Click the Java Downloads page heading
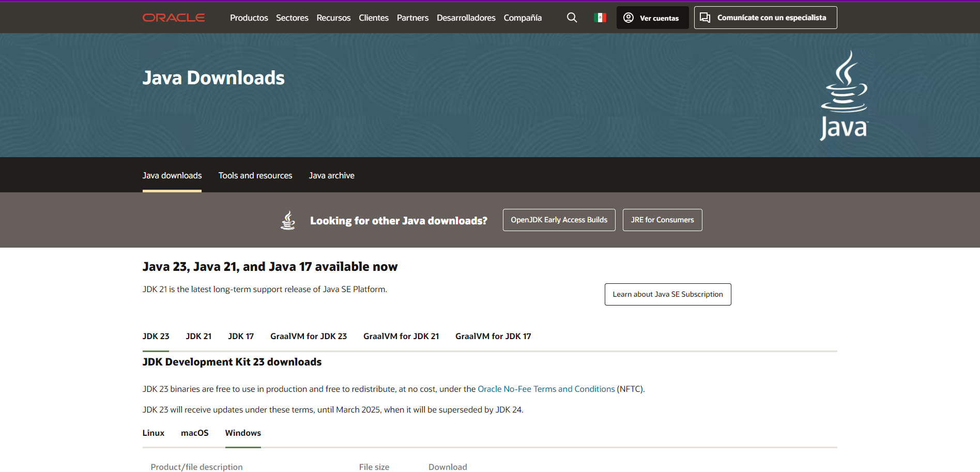 tap(213, 78)
